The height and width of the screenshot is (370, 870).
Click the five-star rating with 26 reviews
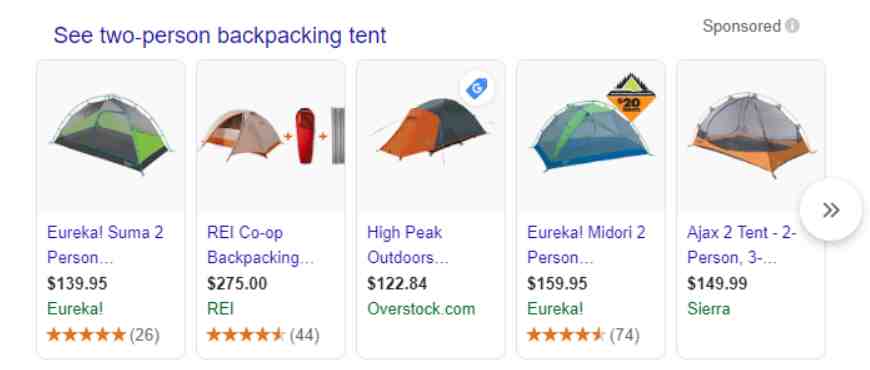[103, 335]
